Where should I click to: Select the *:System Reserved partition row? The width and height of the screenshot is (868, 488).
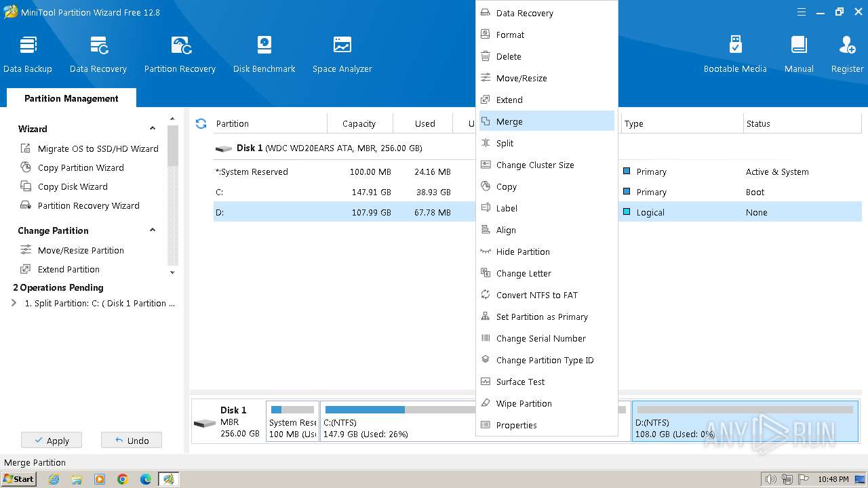point(344,171)
